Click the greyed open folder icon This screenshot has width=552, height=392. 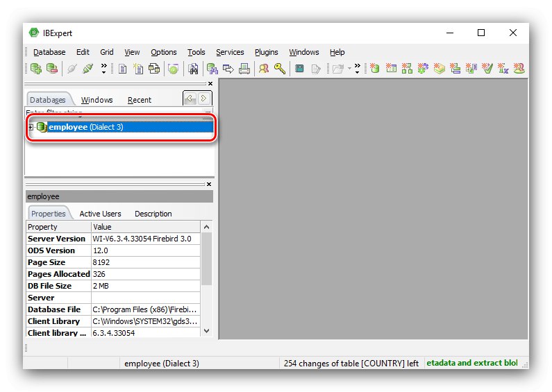(x=337, y=68)
